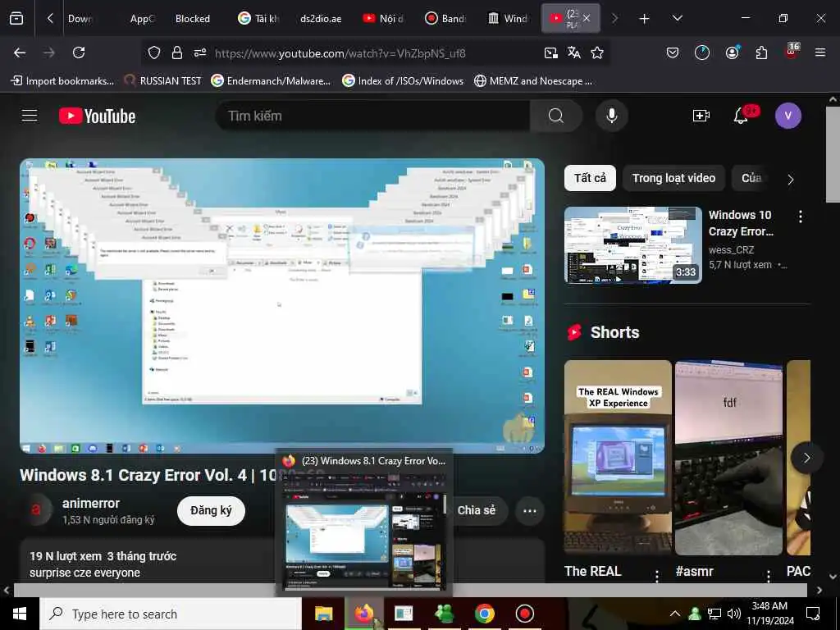840x630 pixels.
Task: Open Import bookmarks bookmark
Action: click(62, 81)
